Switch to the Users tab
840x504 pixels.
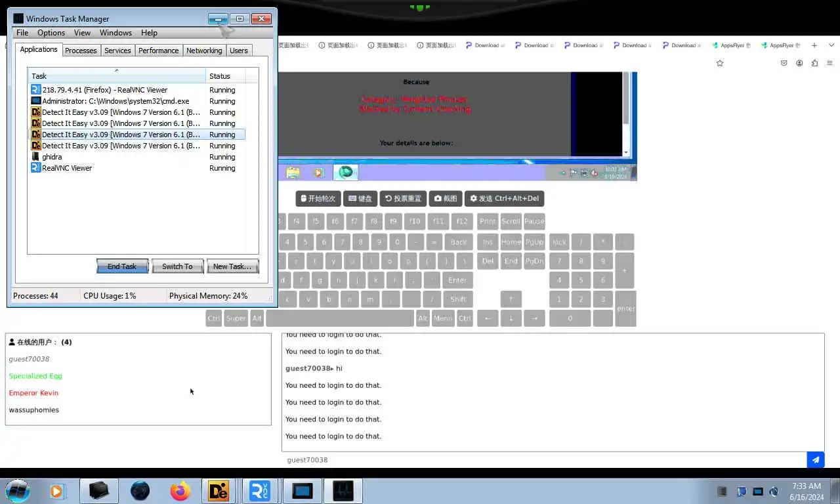(x=239, y=51)
